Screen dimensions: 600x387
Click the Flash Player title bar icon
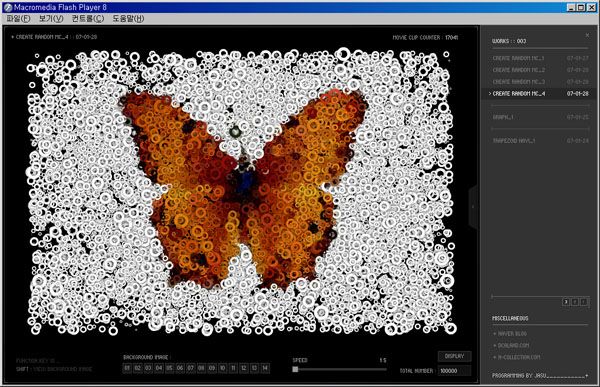pyautogui.click(x=8, y=7)
